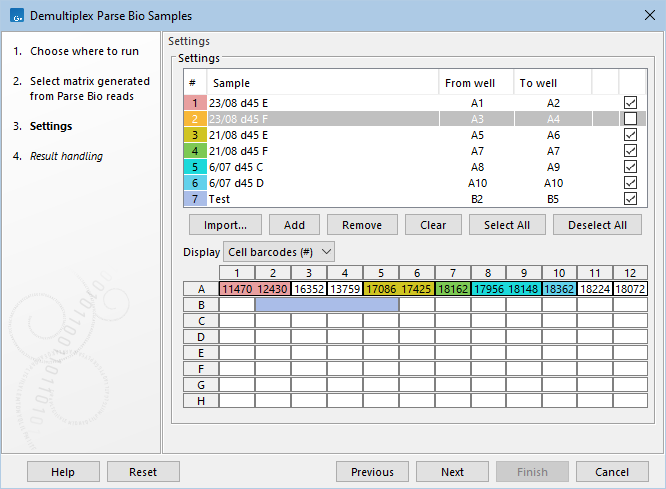Viewport: 666px width, 489px height.
Task: Cancel the wizard
Action: (x=612, y=472)
